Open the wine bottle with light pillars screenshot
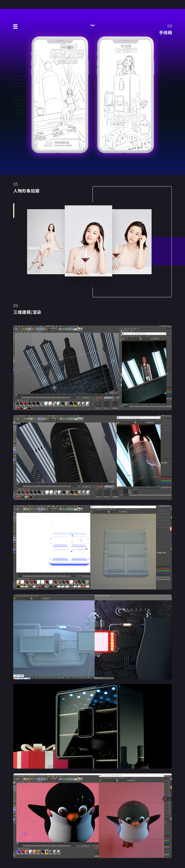 pyautogui.click(x=92, y=368)
